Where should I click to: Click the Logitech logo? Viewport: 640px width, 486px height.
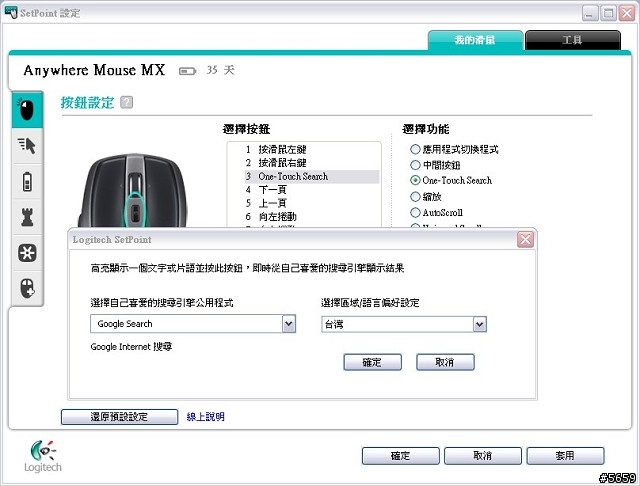coord(43,456)
